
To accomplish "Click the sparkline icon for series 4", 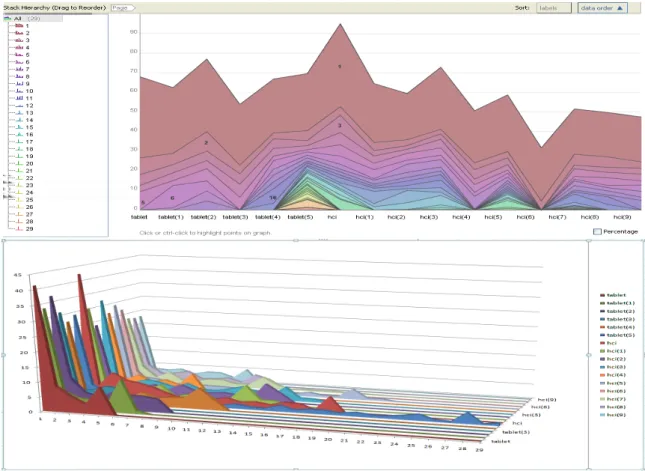I will click(19, 47).
